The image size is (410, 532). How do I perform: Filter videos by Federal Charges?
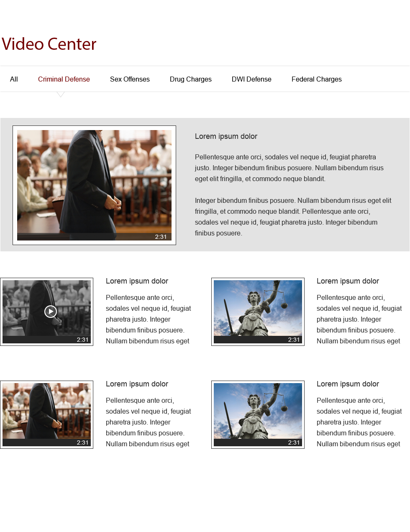pyautogui.click(x=316, y=79)
